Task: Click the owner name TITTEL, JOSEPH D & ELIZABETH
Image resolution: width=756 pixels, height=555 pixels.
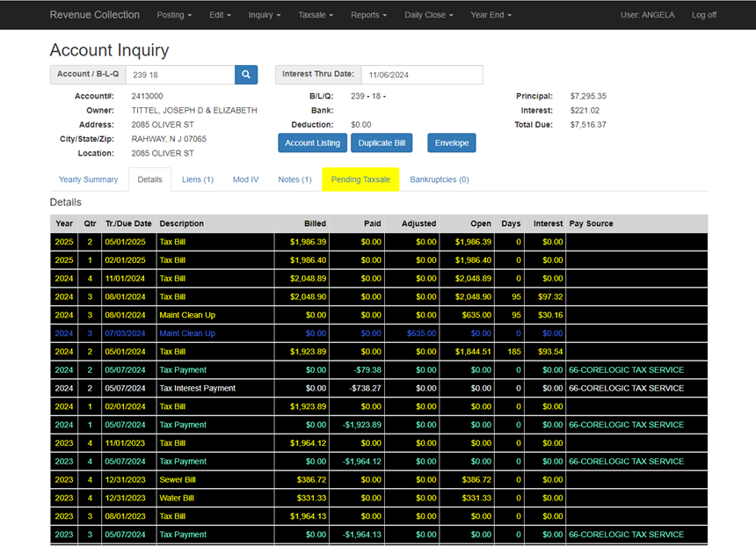Action: 194,111
